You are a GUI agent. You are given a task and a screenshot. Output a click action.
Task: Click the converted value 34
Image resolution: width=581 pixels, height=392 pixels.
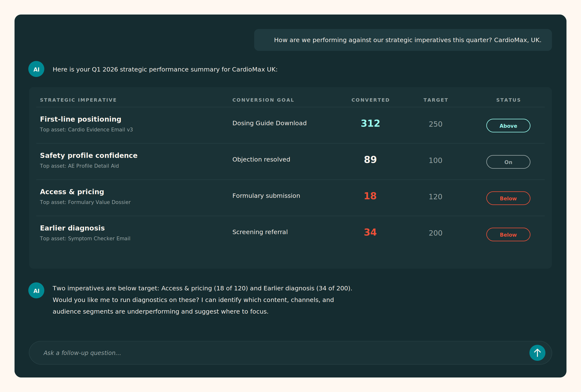click(x=370, y=232)
